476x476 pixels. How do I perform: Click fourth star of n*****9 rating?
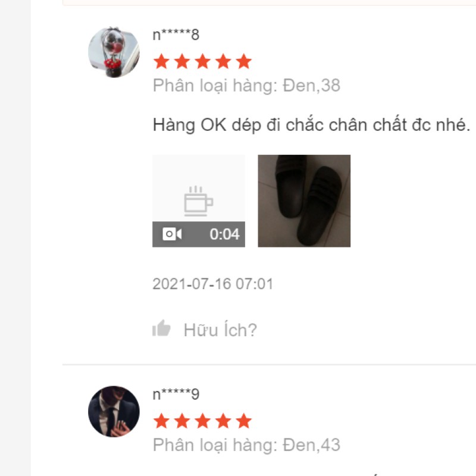point(223,421)
